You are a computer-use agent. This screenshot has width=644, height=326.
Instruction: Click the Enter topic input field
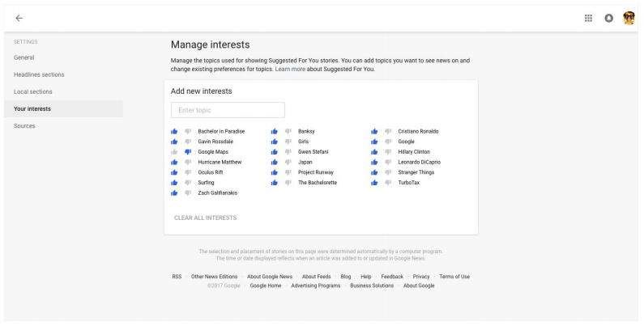click(228, 110)
